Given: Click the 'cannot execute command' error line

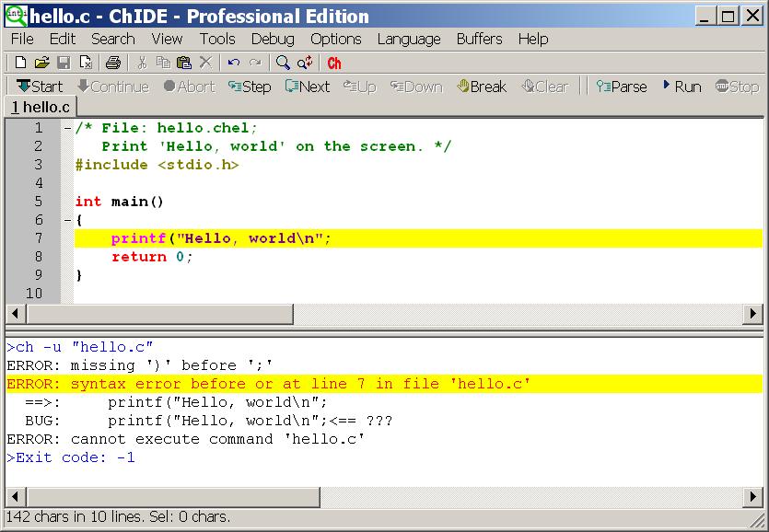Looking at the screenshot, I should (186, 439).
